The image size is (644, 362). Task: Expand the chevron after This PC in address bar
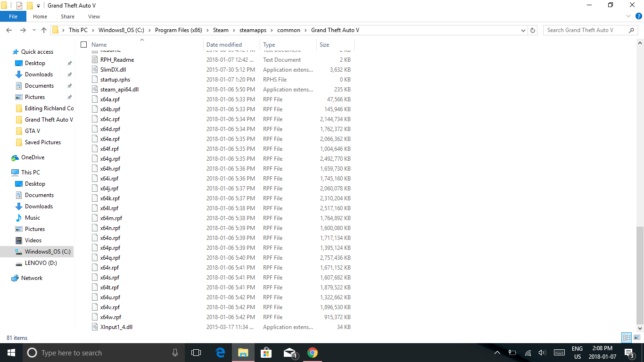93,30
